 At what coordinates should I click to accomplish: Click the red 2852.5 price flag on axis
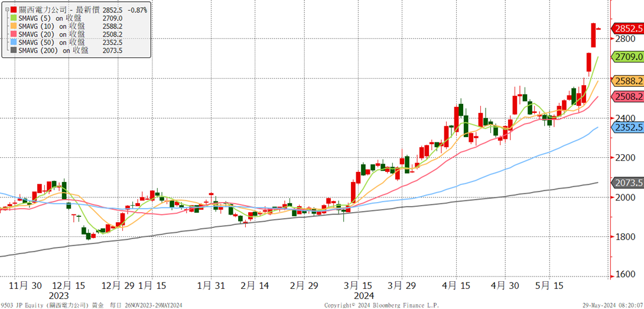[627, 29]
